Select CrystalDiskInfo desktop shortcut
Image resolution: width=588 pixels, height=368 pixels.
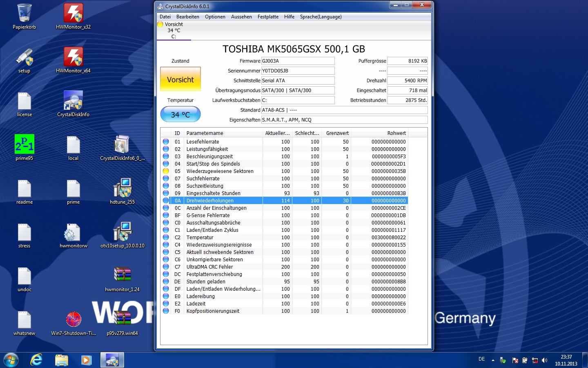(x=73, y=104)
